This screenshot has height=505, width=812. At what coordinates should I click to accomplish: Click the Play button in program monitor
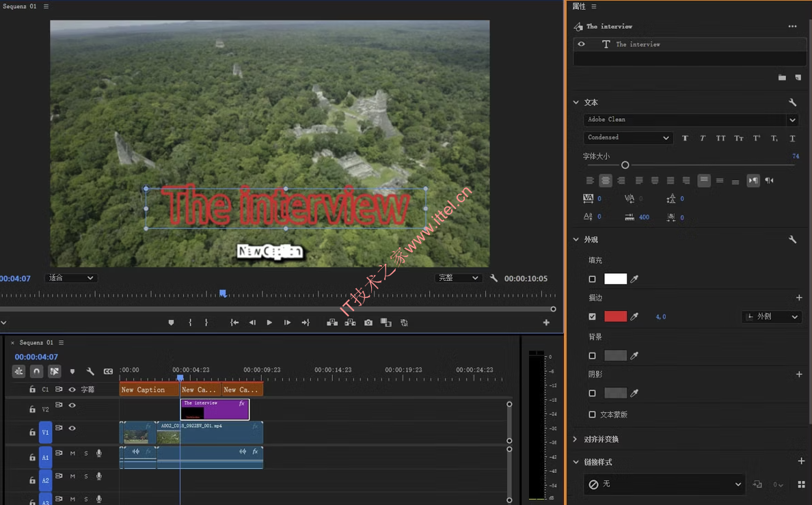tap(269, 323)
